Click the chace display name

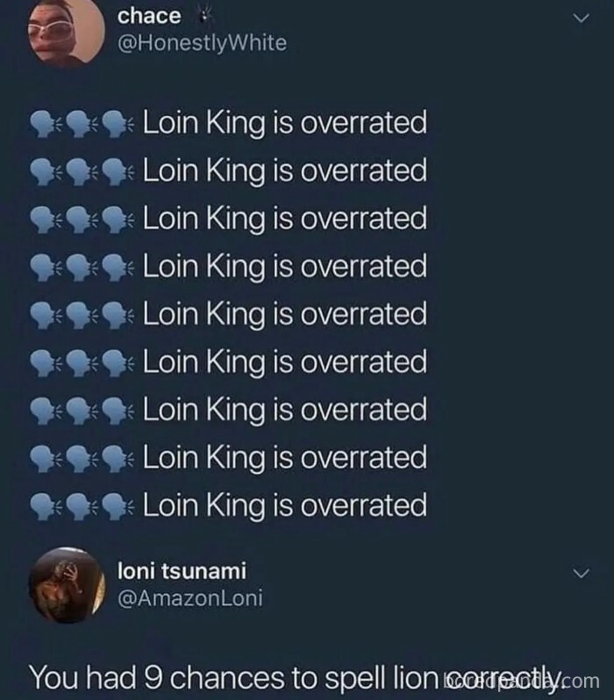click(x=149, y=17)
